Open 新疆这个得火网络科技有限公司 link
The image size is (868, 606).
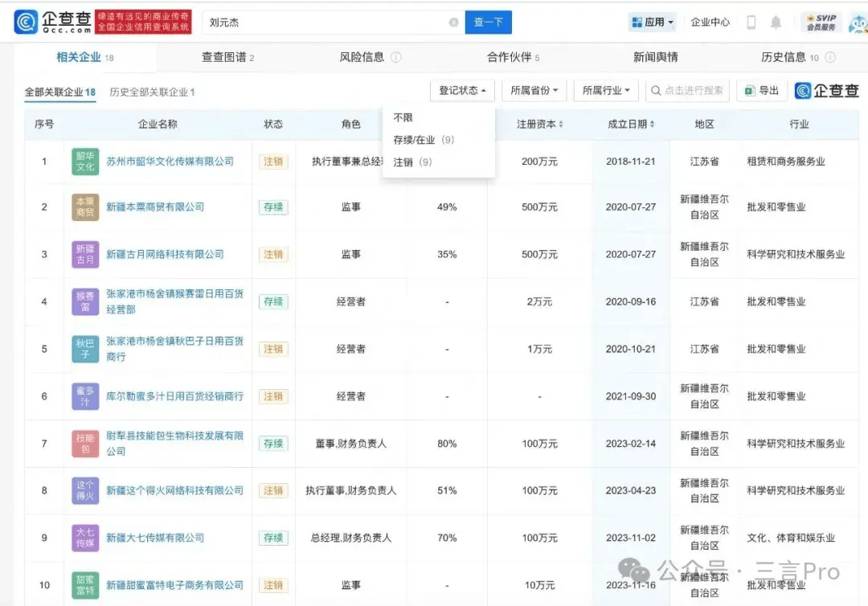pyautogui.click(x=175, y=490)
